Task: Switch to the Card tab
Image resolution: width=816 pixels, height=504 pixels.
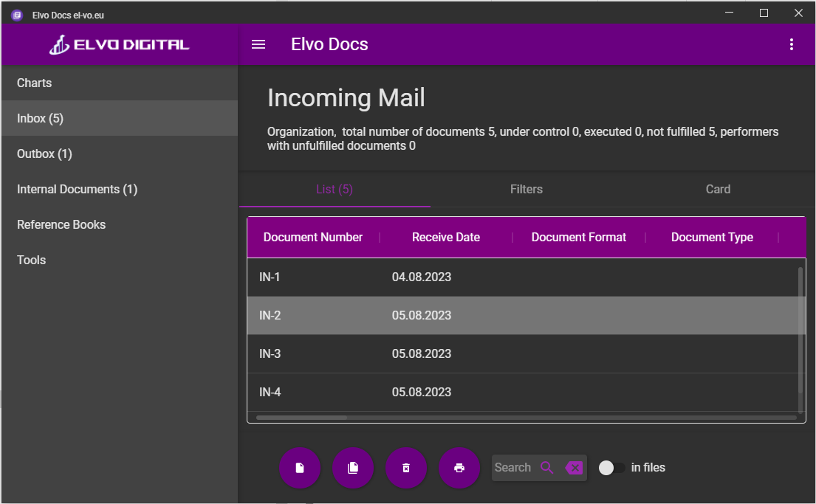Action: click(x=718, y=190)
